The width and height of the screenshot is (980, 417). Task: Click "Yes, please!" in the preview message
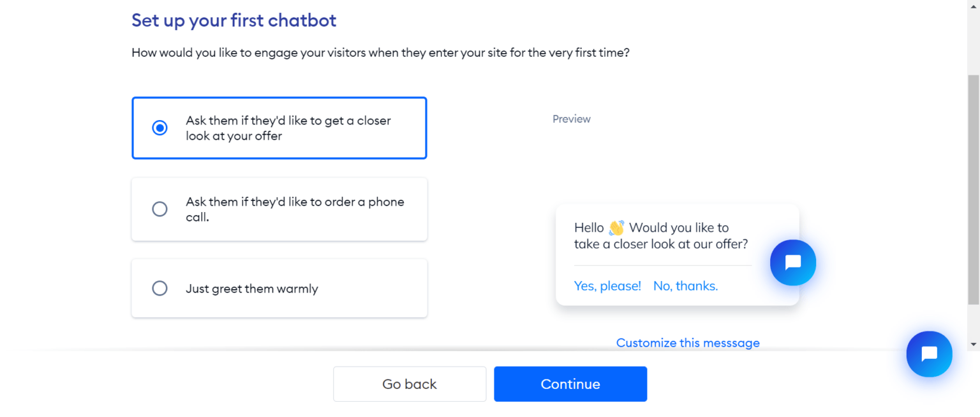coord(607,285)
